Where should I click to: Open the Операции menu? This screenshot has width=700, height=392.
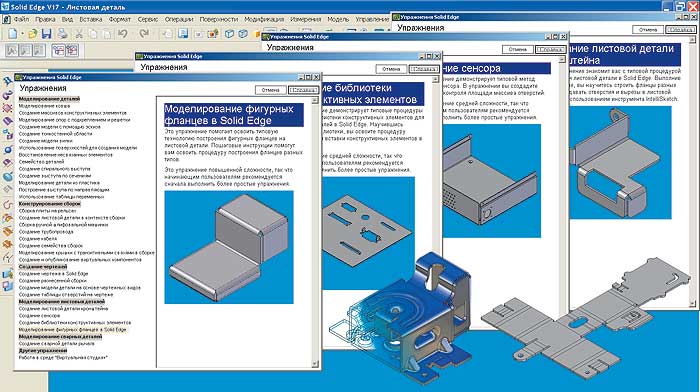(179, 20)
